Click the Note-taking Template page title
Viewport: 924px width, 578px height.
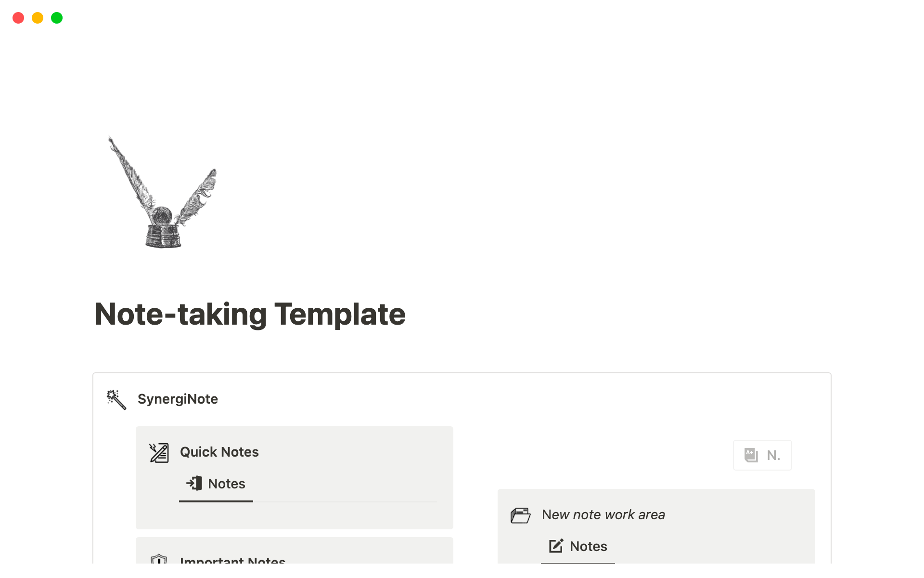coord(250,315)
